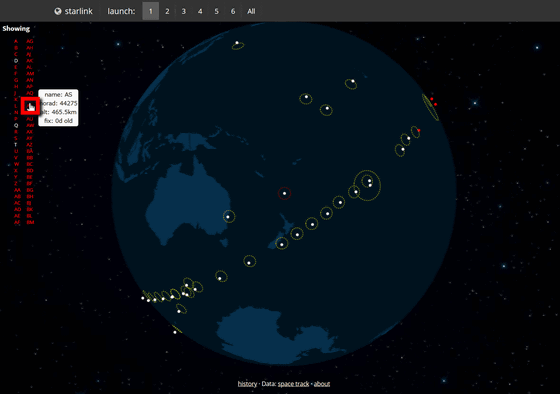Show All launches

[251, 11]
